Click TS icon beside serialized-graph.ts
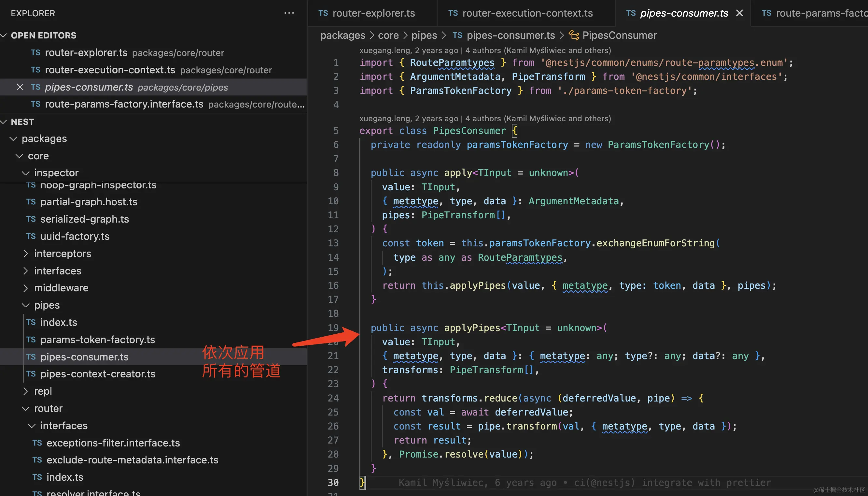This screenshot has height=496, width=868. tap(31, 219)
